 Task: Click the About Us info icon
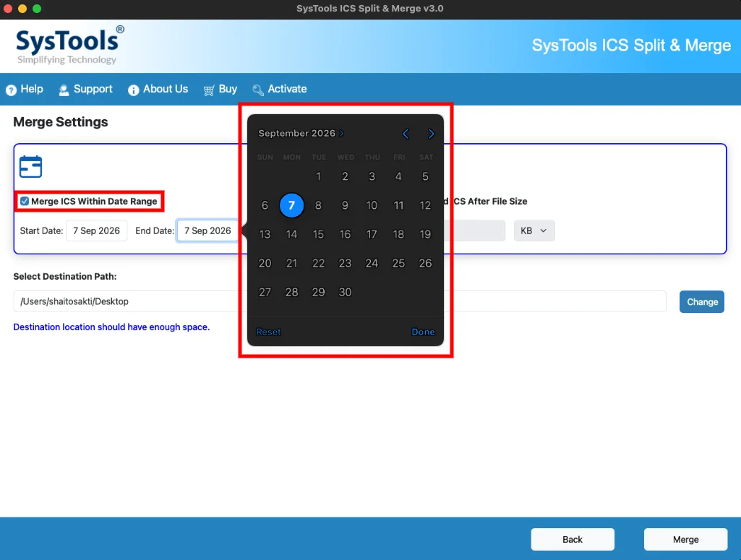pyautogui.click(x=133, y=90)
